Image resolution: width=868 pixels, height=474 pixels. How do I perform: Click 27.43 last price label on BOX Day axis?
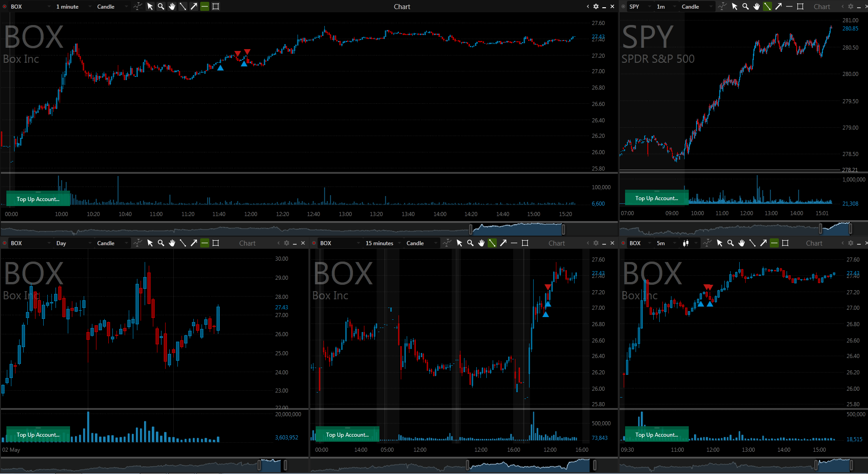click(282, 308)
